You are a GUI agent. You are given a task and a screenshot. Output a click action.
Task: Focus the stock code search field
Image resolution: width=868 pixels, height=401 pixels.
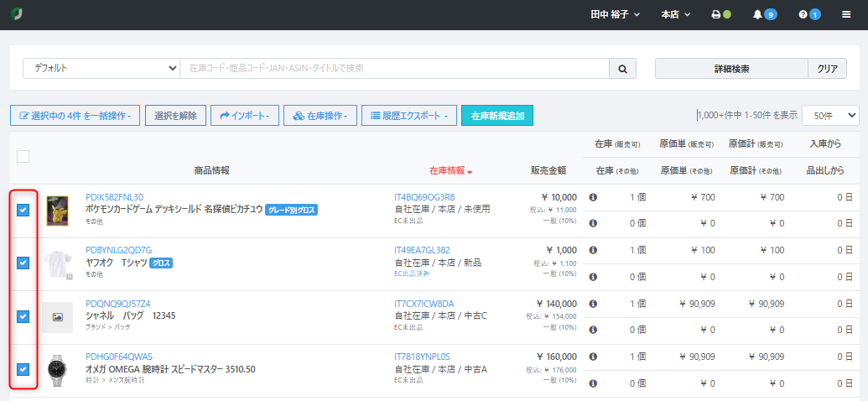(x=395, y=69)
